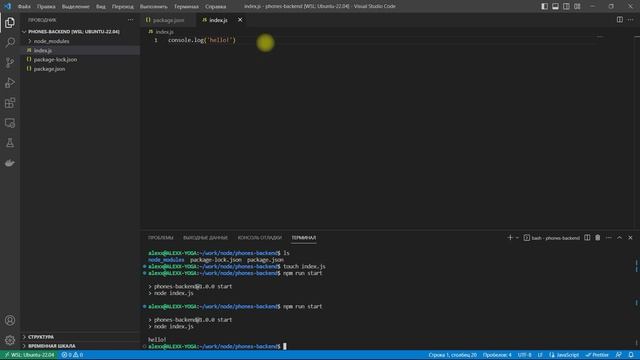Open the Explorer view in activity bar
Viewport: 640px width, 360px height.
(10, 22)
